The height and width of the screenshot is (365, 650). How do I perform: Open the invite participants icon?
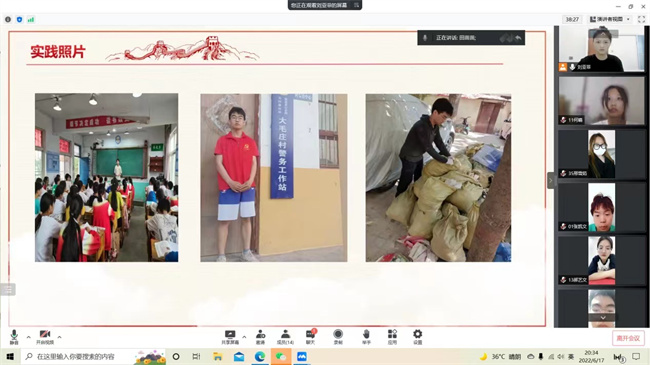[x=260, y=337]
